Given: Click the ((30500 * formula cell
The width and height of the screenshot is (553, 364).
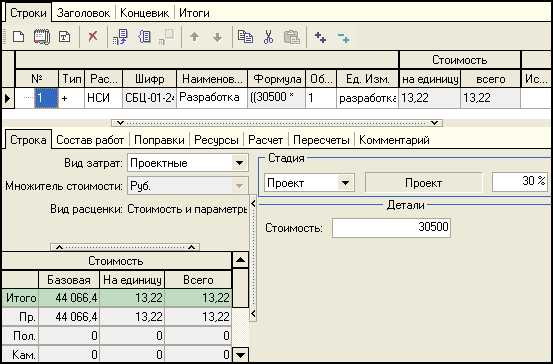Looking at the screenshot, I should coord(277,98).
